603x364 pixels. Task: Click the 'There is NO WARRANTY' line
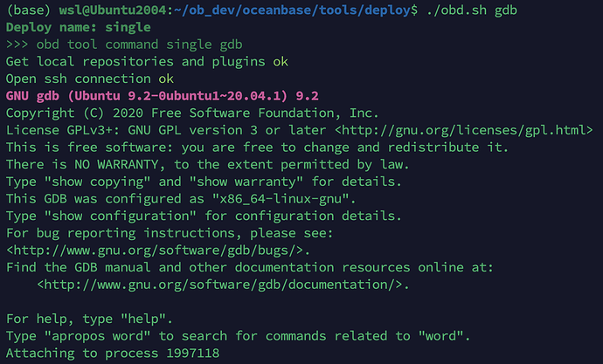pos(208,164)
